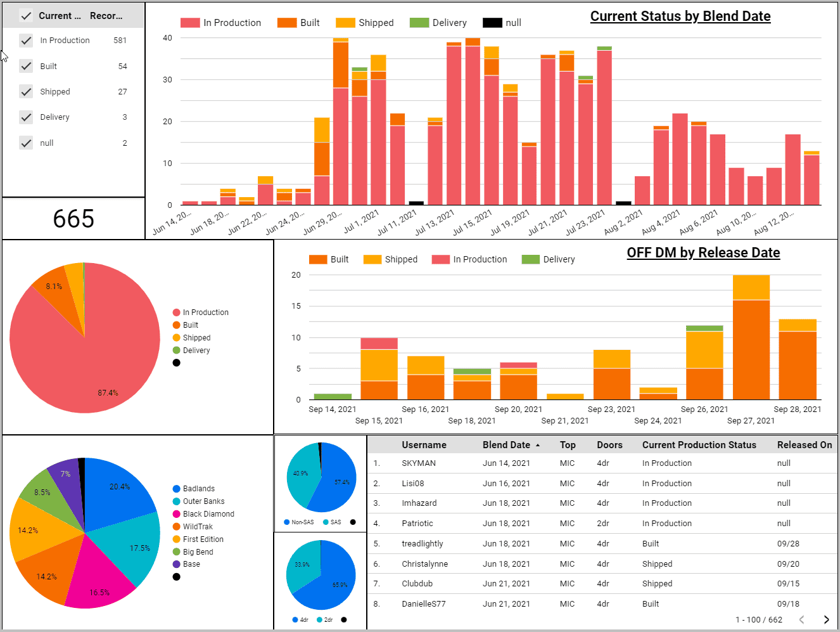Uncheck the null filter checkbox
Viewport: 840px width, 632px height.
26,143
